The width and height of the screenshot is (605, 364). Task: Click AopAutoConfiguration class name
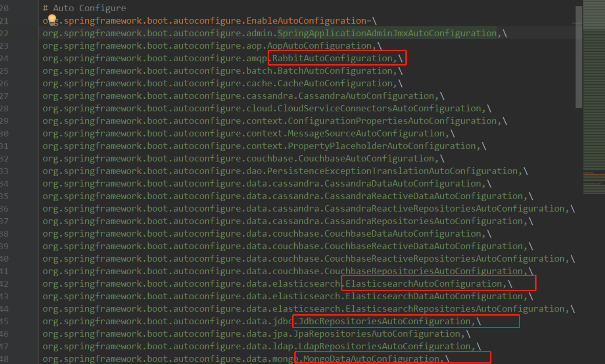(319, 45)
